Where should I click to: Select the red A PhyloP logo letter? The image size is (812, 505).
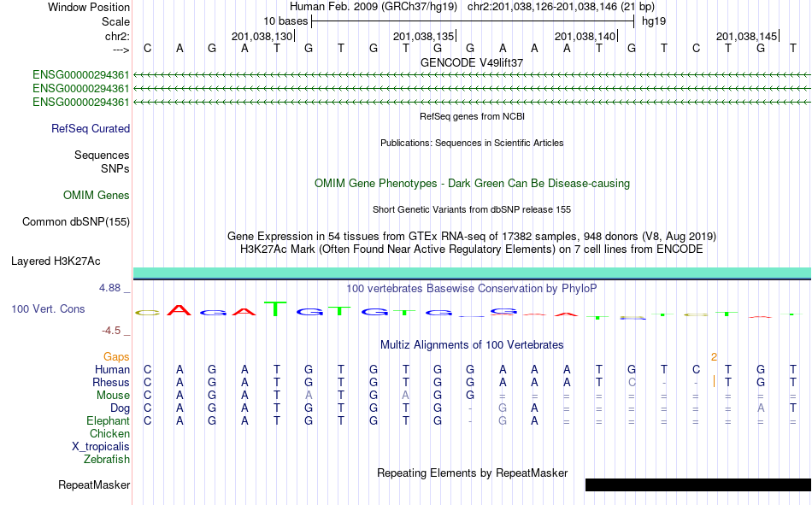179,311
